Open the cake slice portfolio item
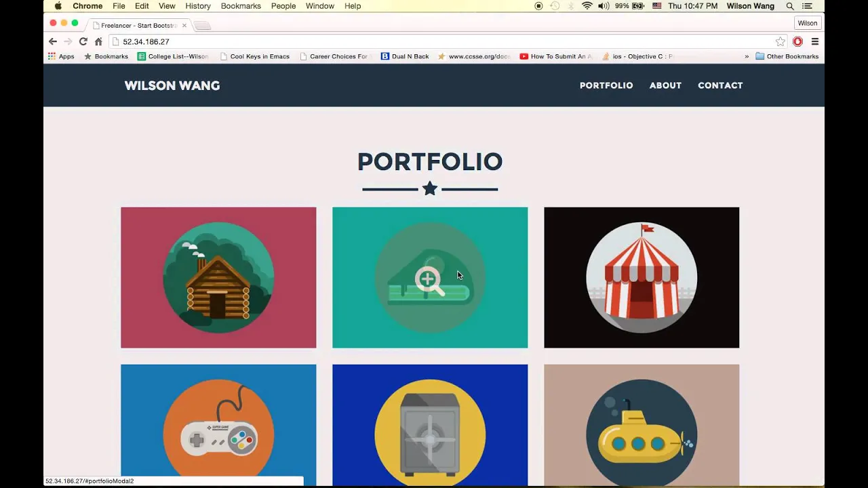 click(430, 277)
